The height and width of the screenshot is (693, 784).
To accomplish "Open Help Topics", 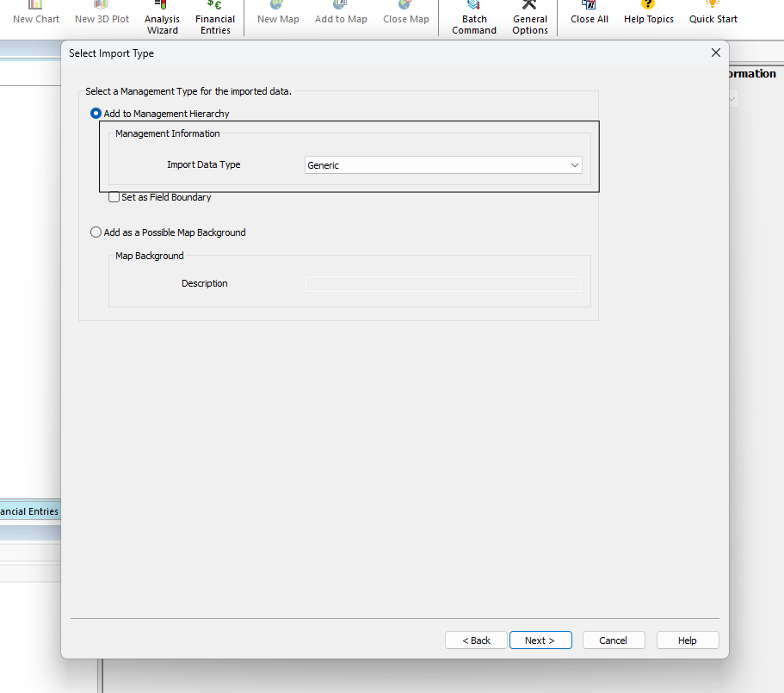I will click(649, 14).
